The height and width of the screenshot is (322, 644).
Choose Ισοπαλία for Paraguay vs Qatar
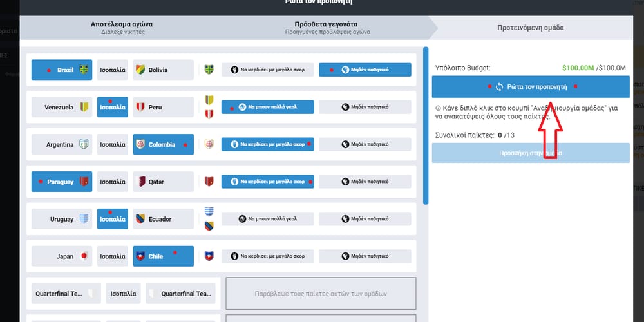click(x=113, y=182)
